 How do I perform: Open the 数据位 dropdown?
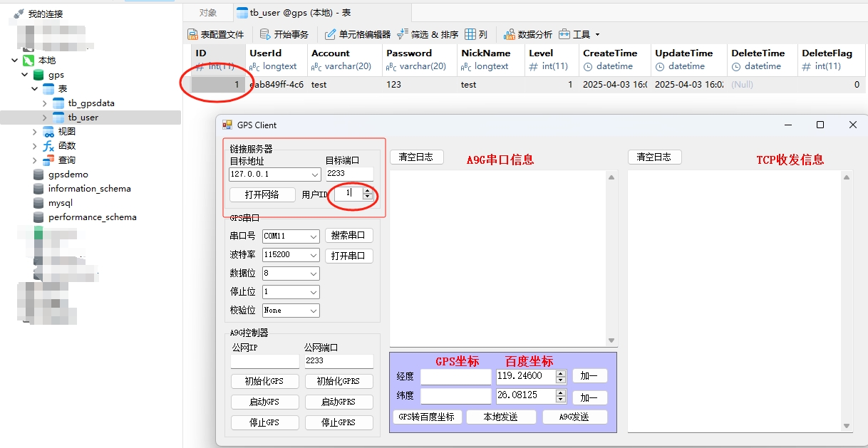(314, 273)
